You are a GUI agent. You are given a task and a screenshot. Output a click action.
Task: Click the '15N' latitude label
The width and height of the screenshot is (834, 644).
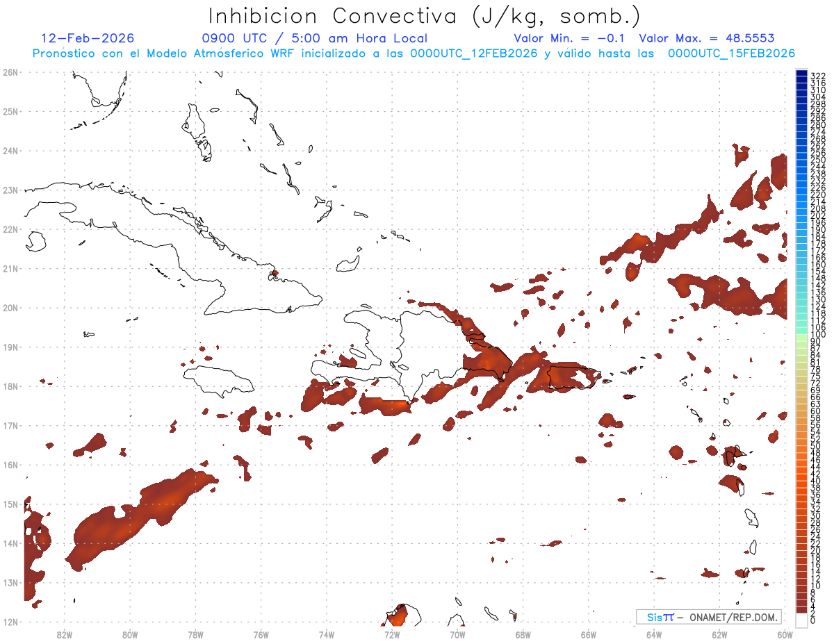(x=10, y=504)
